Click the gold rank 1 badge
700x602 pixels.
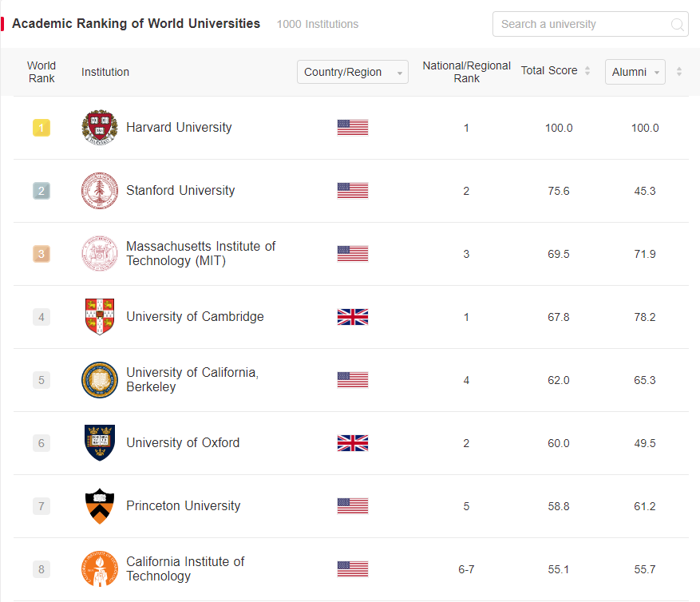point(42,128)
